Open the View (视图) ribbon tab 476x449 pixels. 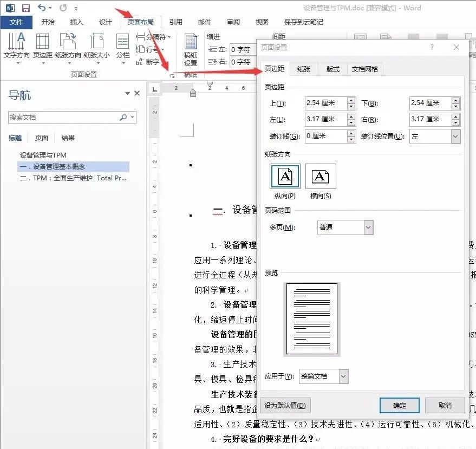(x=262, y=22)
